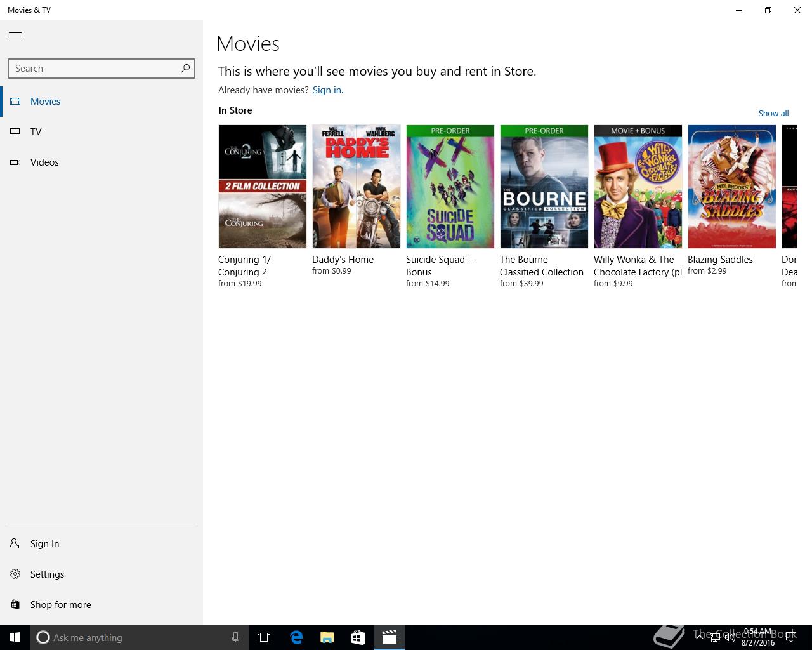Click the from $2.99 price
The height and width of the screenshot is (650, 812).
[707, 271]
